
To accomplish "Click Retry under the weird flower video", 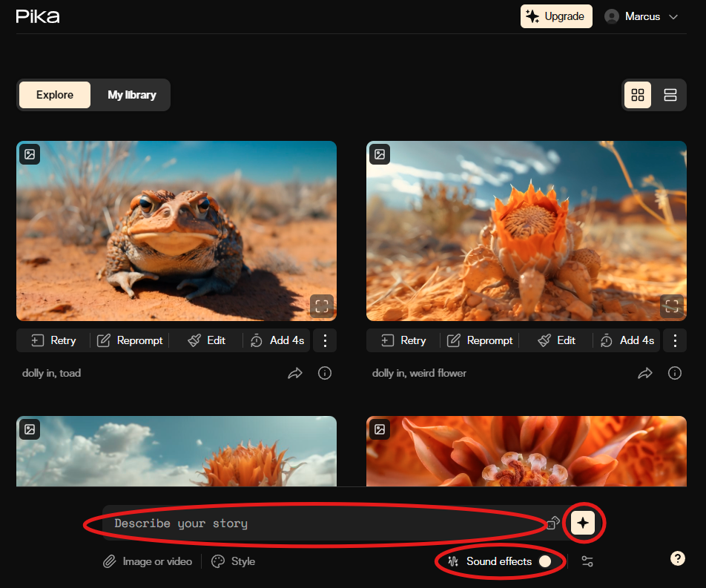I will click(403, 341).
